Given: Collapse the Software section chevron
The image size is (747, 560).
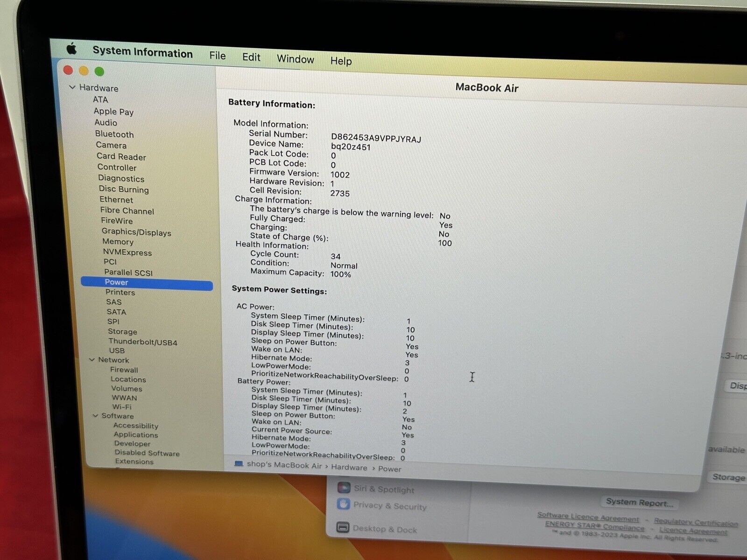Looking at the screenshot, I should (95, 415).
